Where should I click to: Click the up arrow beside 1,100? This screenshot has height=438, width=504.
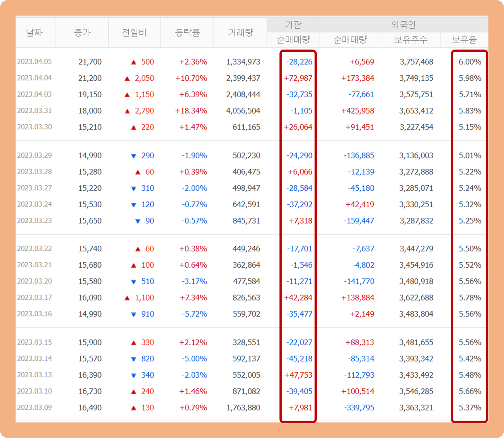[x=127, y=298]
